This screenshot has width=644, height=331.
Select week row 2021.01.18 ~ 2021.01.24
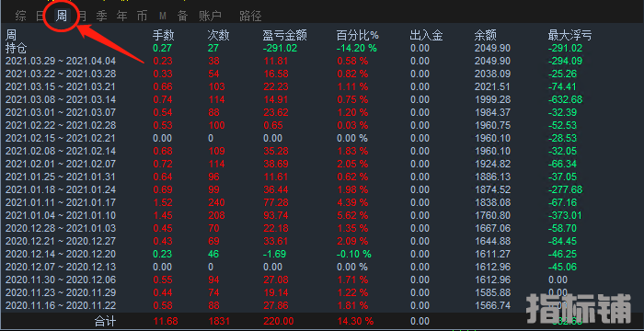point(61,189)
